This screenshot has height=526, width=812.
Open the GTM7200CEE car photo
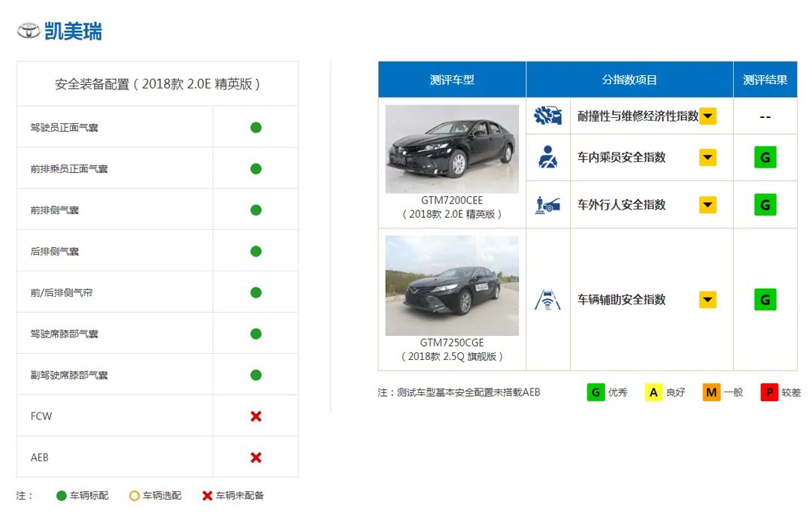click(x=452, y=149)
